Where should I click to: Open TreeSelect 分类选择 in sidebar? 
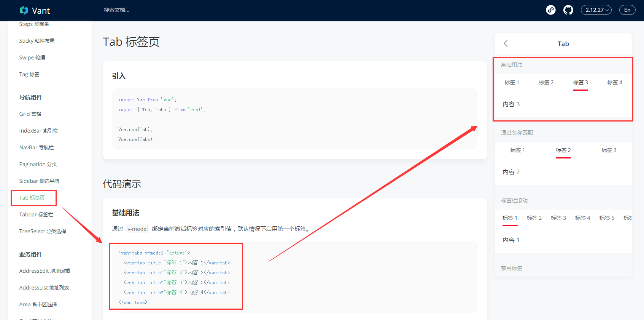point(43,231)
